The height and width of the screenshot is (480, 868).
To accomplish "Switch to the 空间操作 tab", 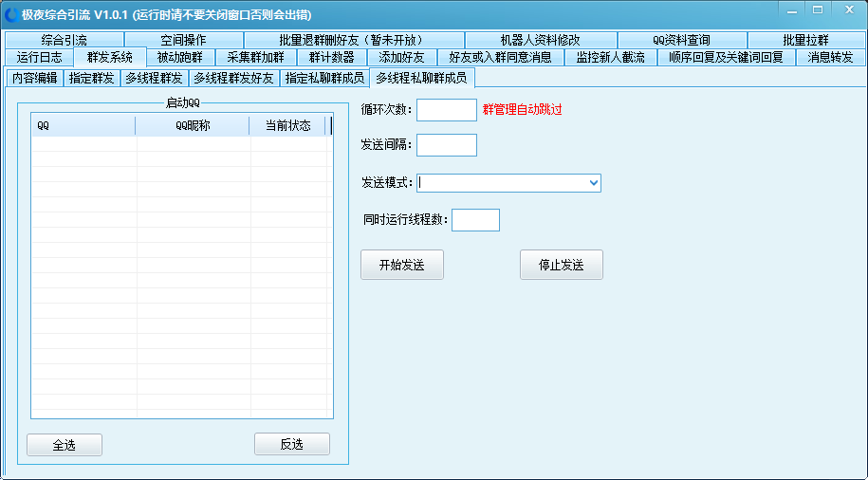I will tap(183, 40).
